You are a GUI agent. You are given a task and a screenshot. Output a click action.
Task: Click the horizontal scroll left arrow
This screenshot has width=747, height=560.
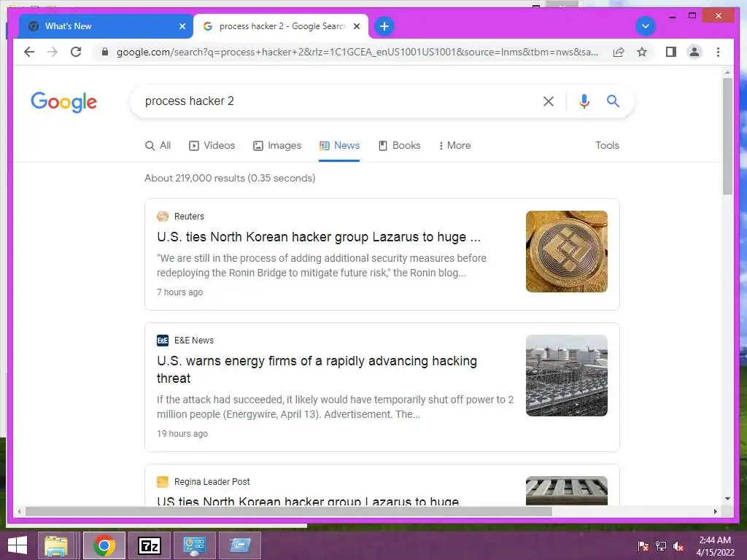(x=19, y=511)
